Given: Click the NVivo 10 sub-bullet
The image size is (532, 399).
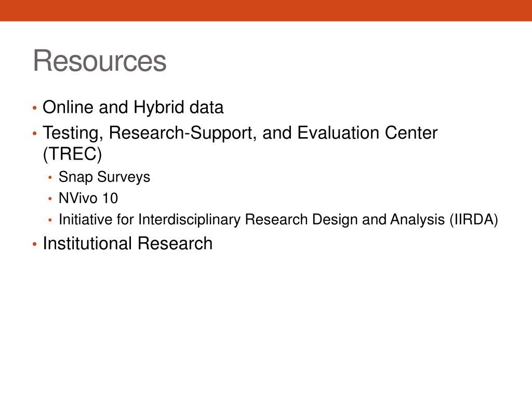Looking at the screenshot, I should (x=88, y=198).
